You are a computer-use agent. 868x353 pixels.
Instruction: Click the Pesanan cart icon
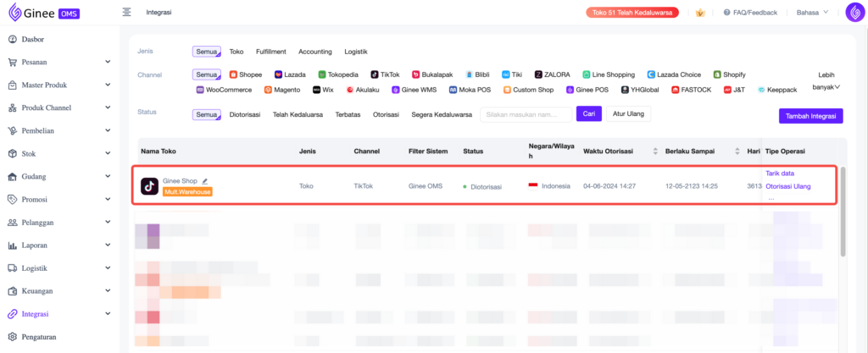pos(13,62)
